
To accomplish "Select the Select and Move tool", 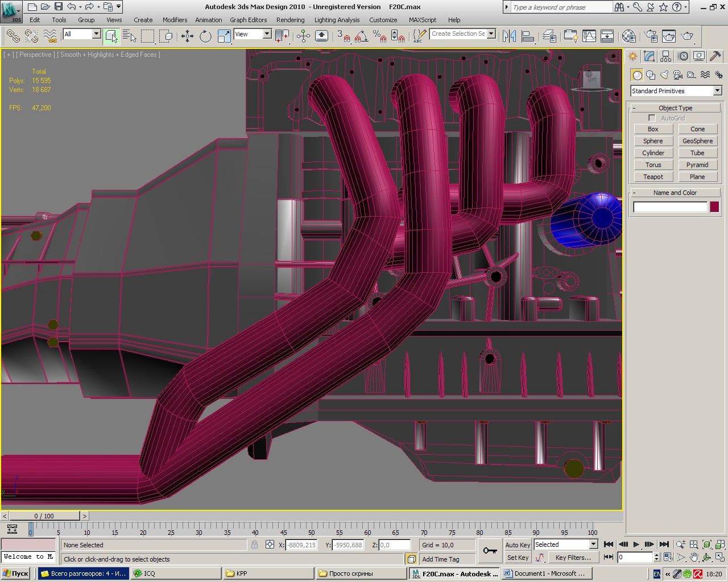I will click(187, 36).
